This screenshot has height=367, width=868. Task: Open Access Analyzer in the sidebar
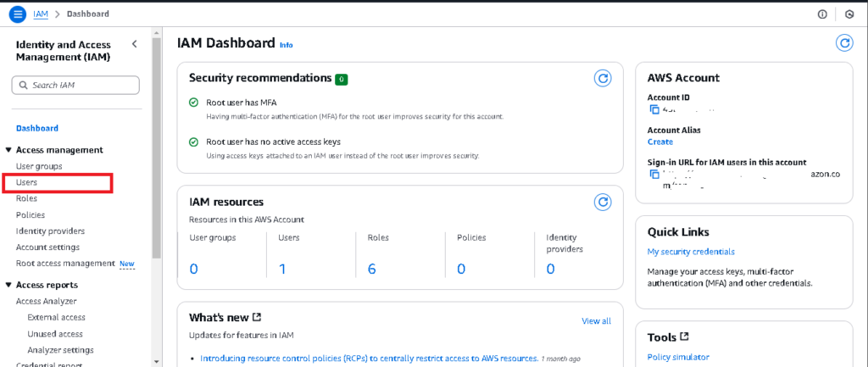tap(46, 301)
